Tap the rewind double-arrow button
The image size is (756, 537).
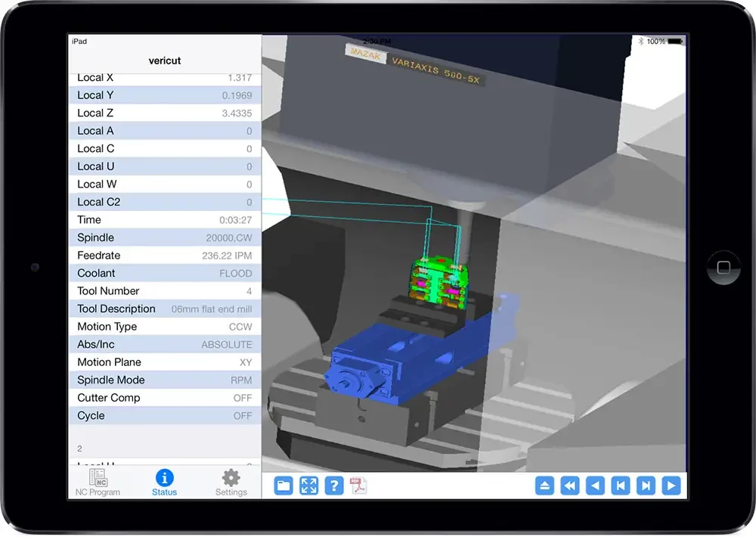click(x=570, y=486)
